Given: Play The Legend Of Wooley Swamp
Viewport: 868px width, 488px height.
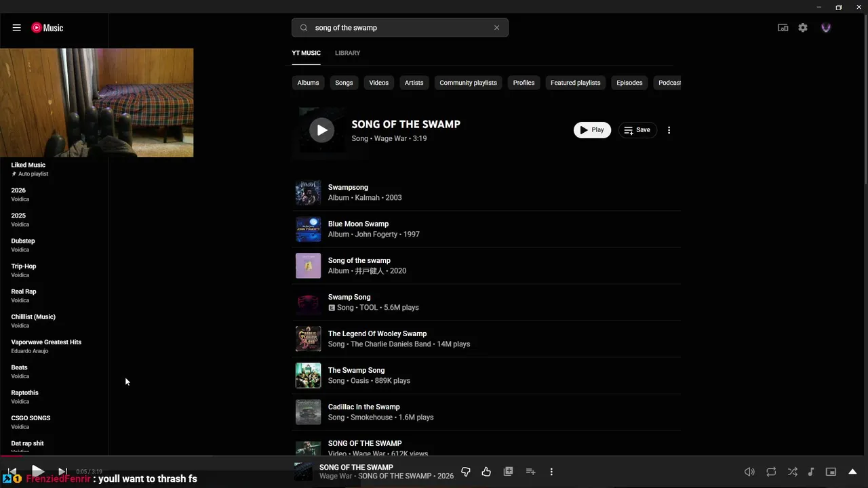Looking at the screenshot, I should [x=486, y=339].
